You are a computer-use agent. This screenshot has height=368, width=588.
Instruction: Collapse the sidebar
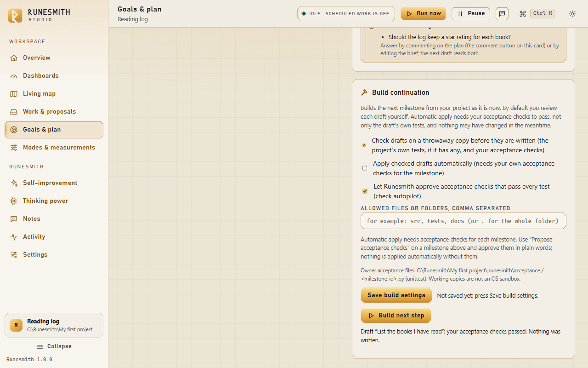[x=54, y=346]
